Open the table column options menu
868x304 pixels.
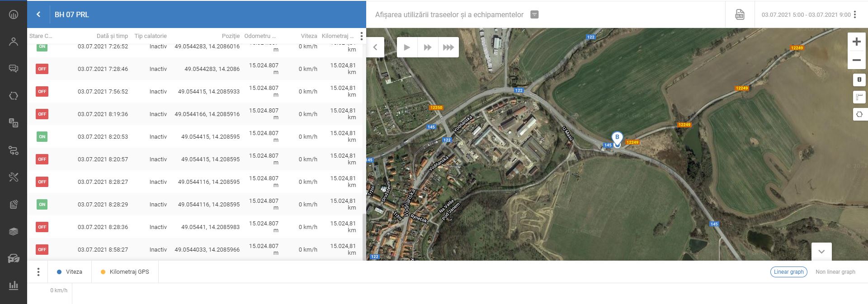pos(361,36)
